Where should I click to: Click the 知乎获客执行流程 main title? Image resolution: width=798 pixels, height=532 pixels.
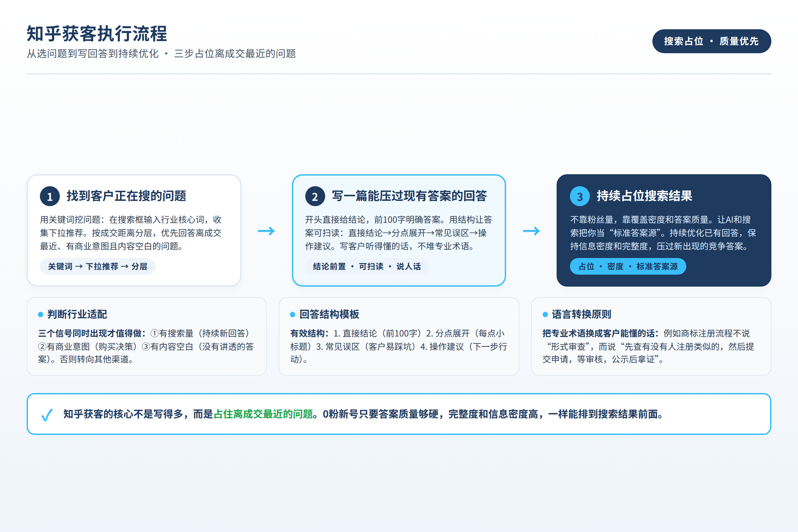pos(97,34)
